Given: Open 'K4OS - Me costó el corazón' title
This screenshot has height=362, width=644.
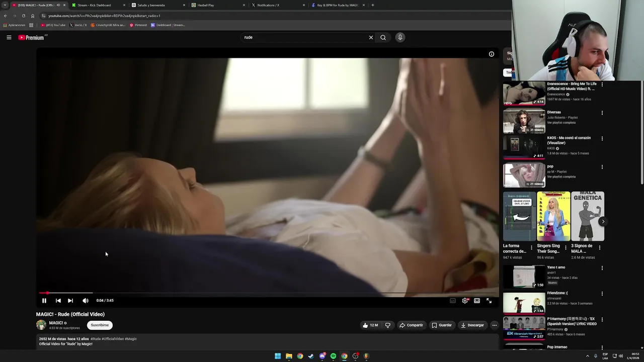Looking at the screenshot, I should point(569,140).
